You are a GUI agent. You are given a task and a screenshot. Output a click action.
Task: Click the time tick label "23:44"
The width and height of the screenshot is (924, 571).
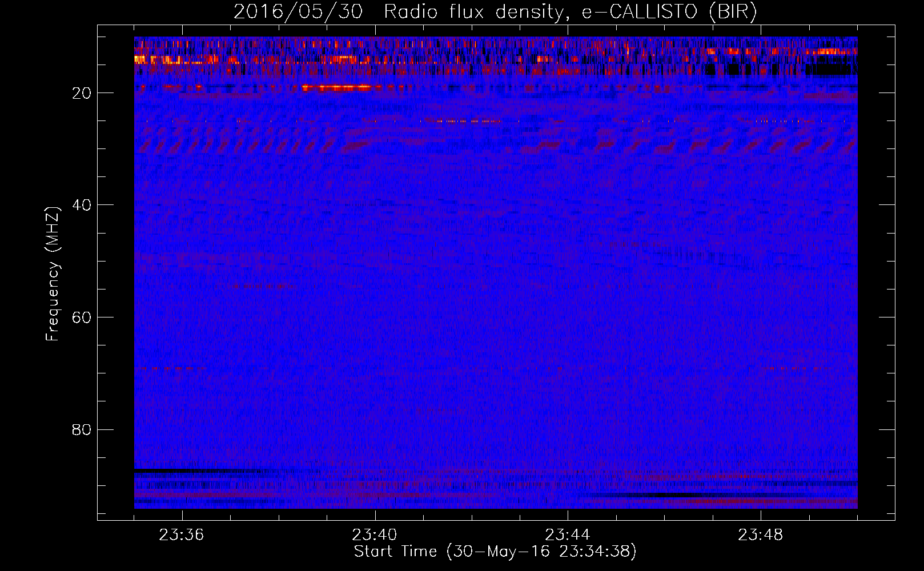(x=568, y=535)
